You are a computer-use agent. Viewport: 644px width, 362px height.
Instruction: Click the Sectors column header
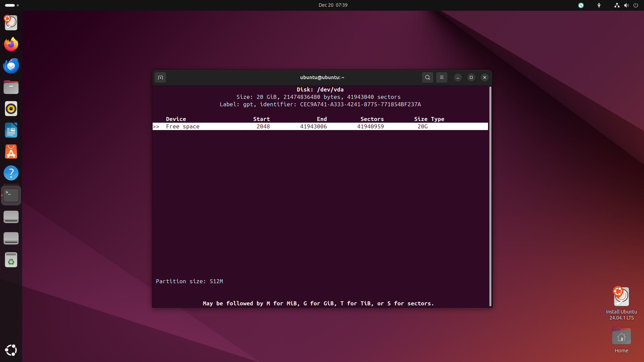(x=372, y=119)
